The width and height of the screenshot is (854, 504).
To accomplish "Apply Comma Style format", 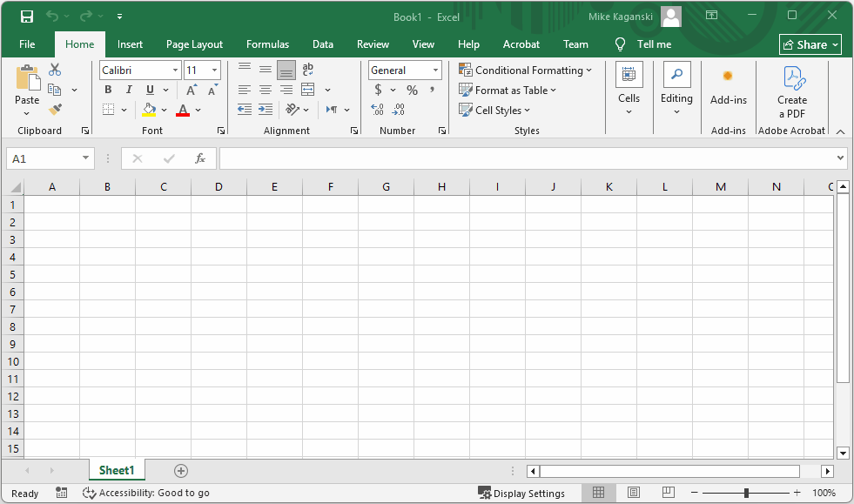I will [432, 90].
